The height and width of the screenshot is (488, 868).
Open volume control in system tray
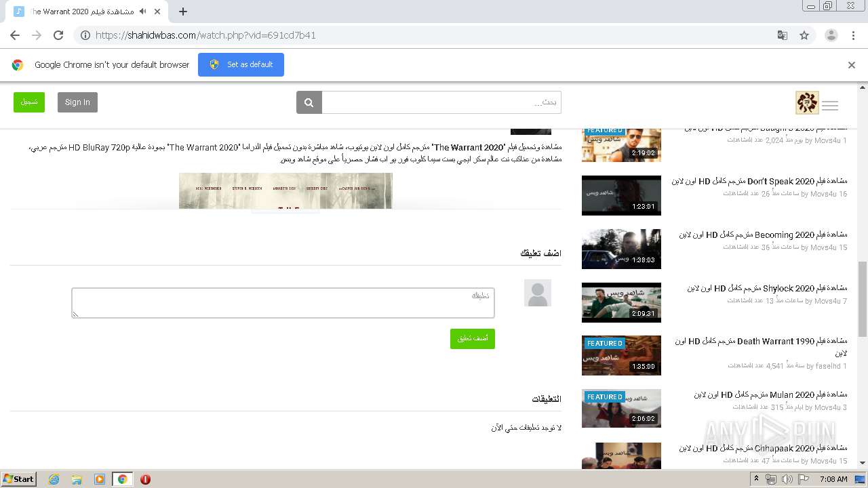click(x=787, y=479)
